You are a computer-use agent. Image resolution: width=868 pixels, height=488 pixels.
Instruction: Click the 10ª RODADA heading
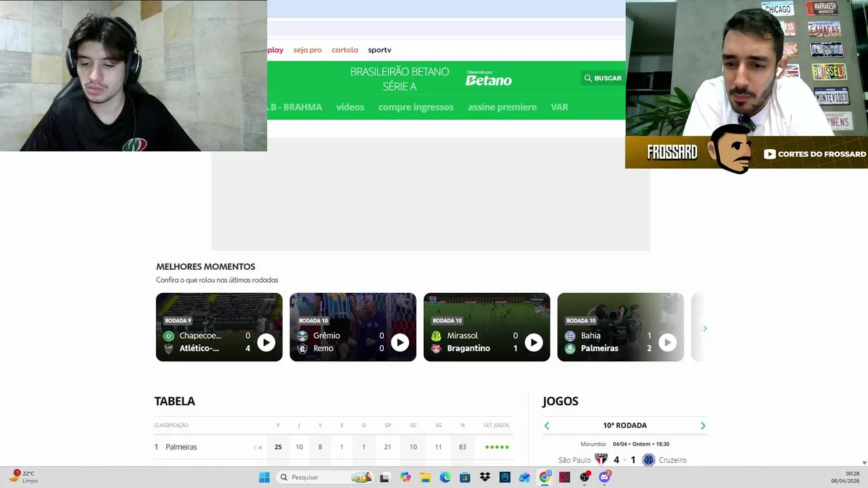625,426
